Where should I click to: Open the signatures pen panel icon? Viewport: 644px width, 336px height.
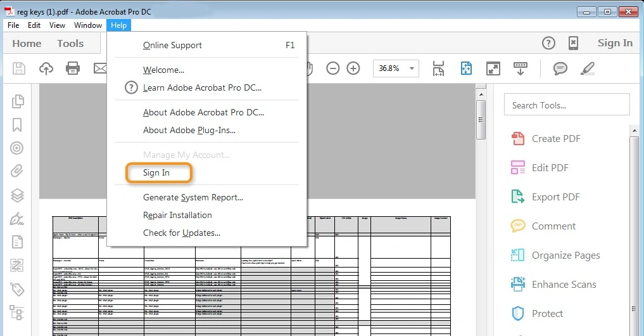point(17,219)
